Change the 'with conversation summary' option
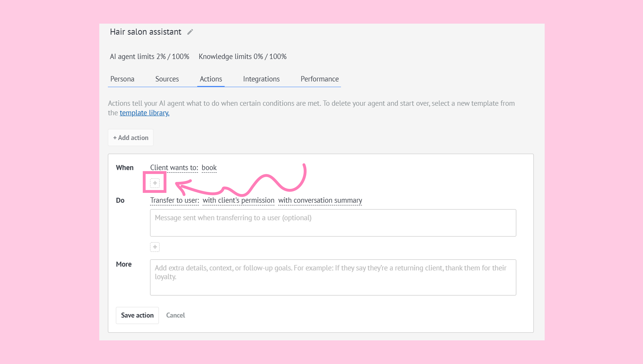The width and height of the screenshot is (643, 364). (x=320, y=200)
